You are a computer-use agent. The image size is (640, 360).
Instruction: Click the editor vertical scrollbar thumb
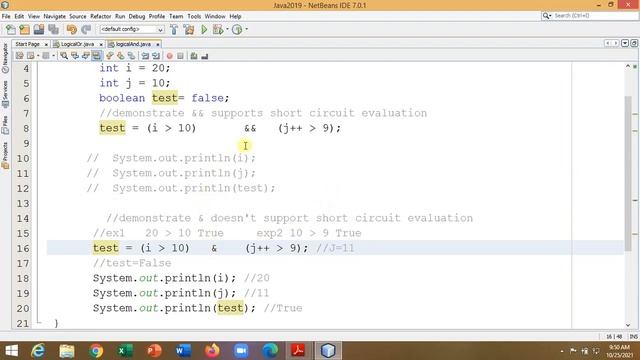628,172
